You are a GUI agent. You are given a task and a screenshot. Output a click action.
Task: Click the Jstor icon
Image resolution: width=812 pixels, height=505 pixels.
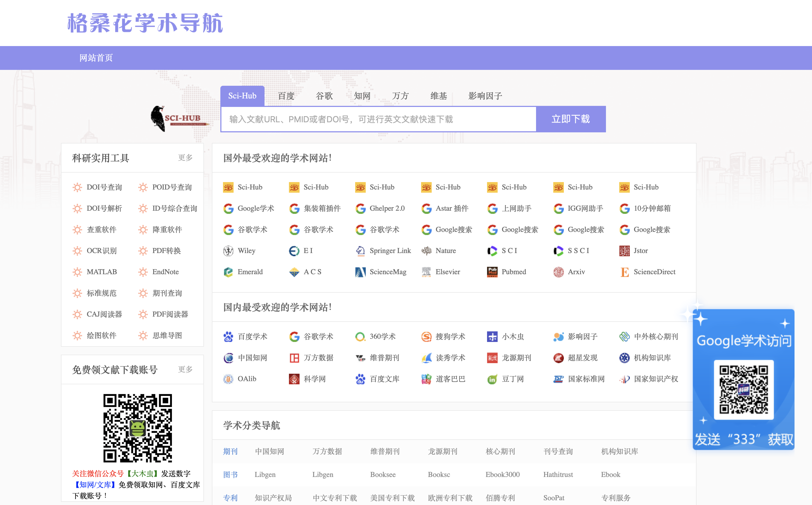tap(624, 251)
